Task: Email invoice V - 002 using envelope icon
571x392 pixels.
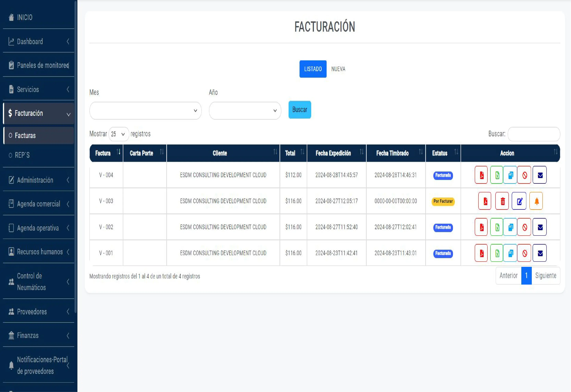Action: (539, 227)
